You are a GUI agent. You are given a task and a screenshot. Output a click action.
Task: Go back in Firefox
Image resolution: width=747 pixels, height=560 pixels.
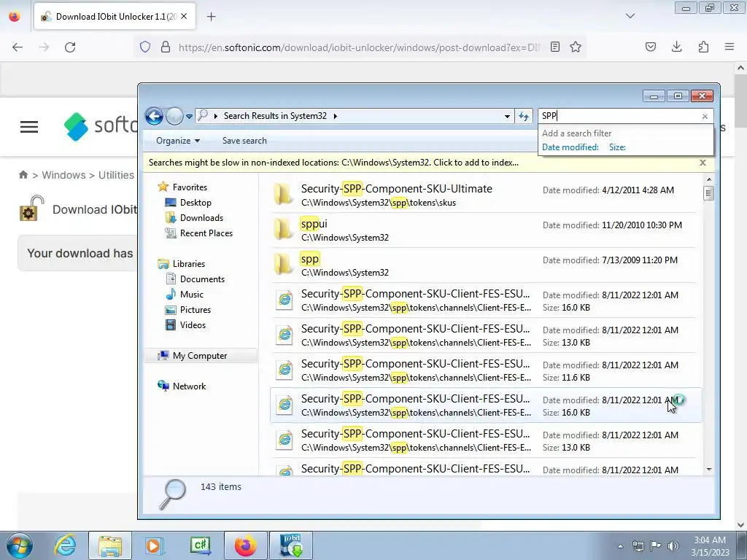pyautogui.click(x=18, y=47)
